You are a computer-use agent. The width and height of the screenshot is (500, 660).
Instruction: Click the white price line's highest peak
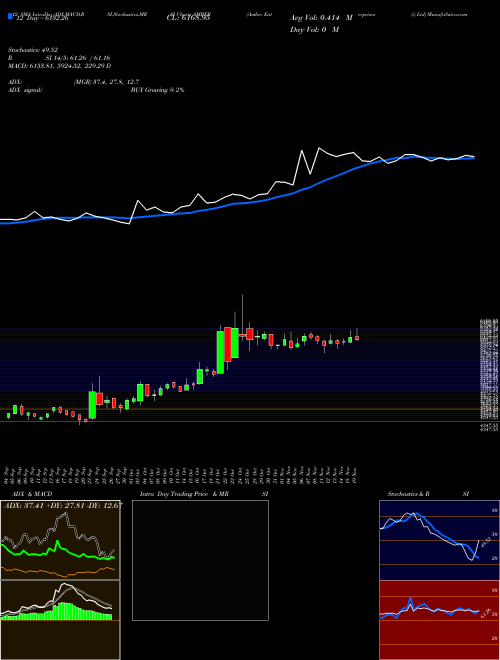click(319, 148)
